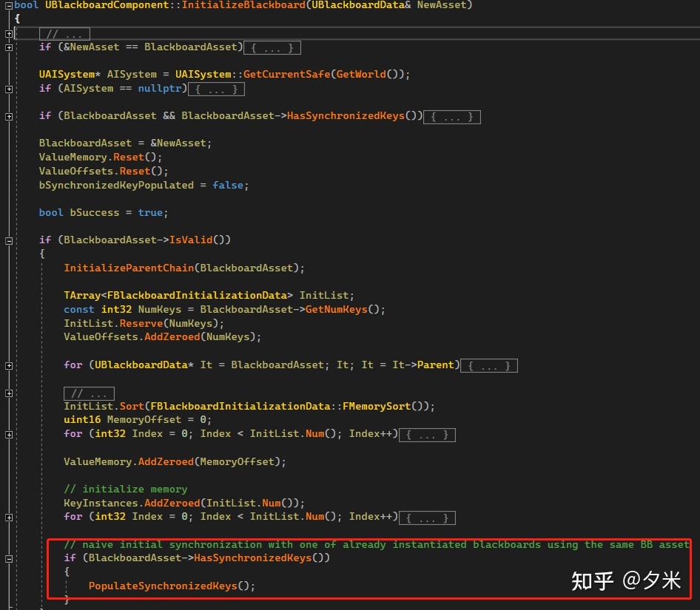Click KeyInstances.AddZeroed line

click(x=184, y=503)
